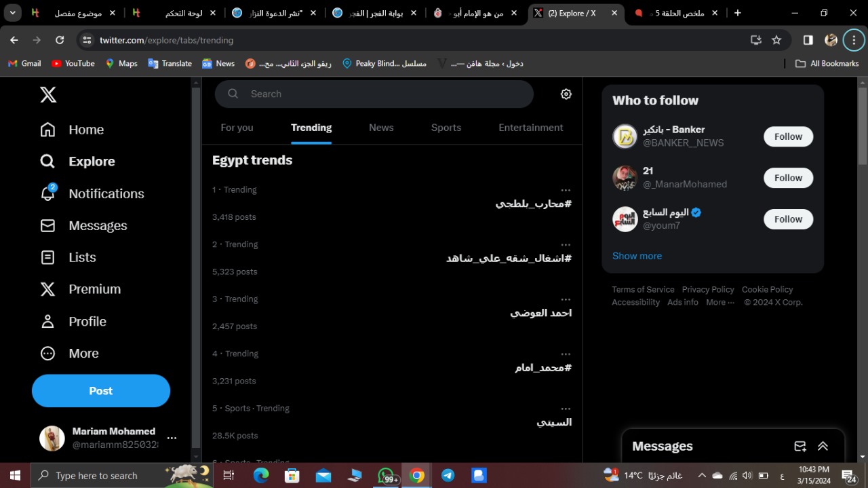
Task: Open Lists icon in sidebar
Action: (x=47, y=257)
